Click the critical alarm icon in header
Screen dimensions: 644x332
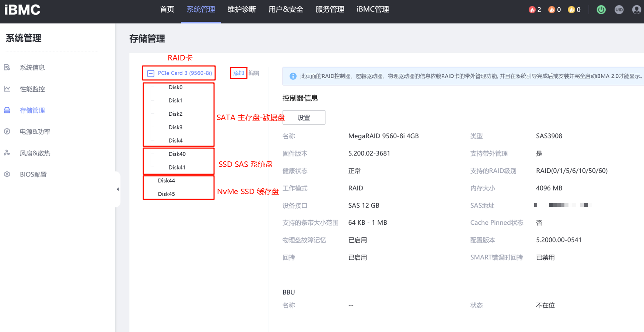[x=532, y=10]
